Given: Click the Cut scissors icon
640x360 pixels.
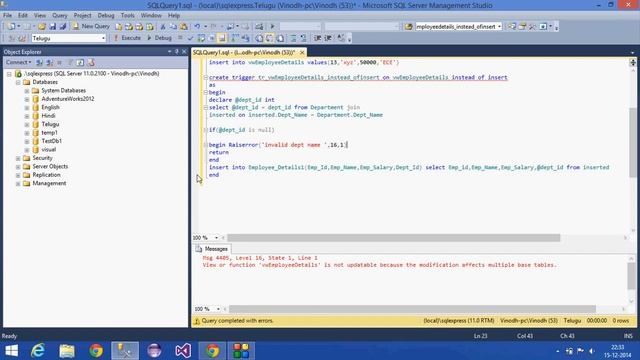Looking at the screenshot, I should coord(163,27).
